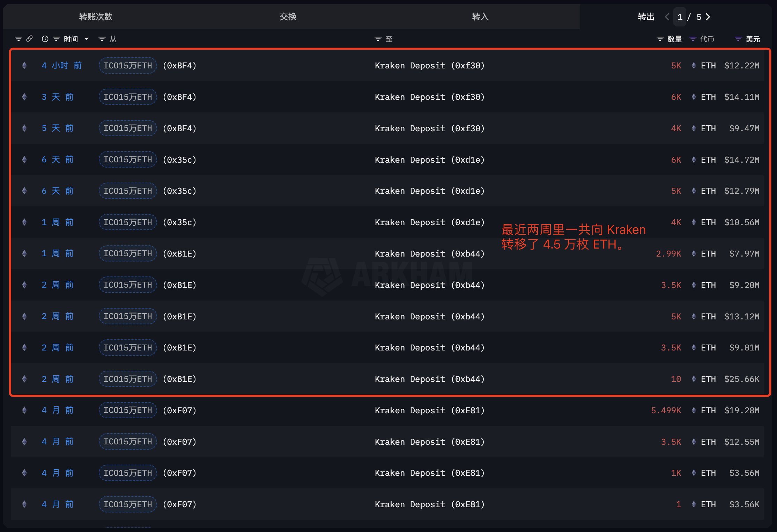Click the next-page chevron in pagination

(x=708, y=16)
